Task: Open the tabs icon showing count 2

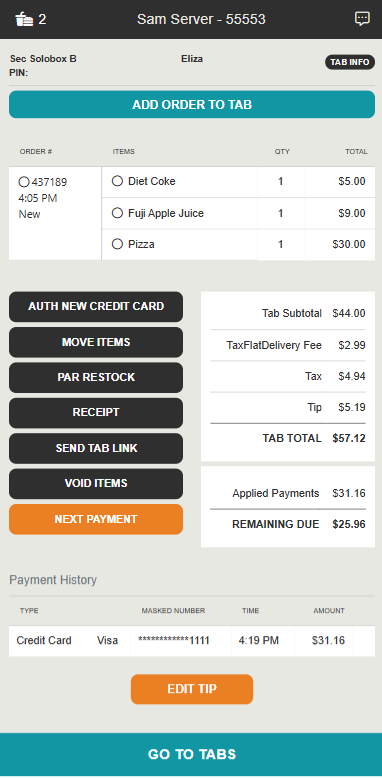Action: 30,19
